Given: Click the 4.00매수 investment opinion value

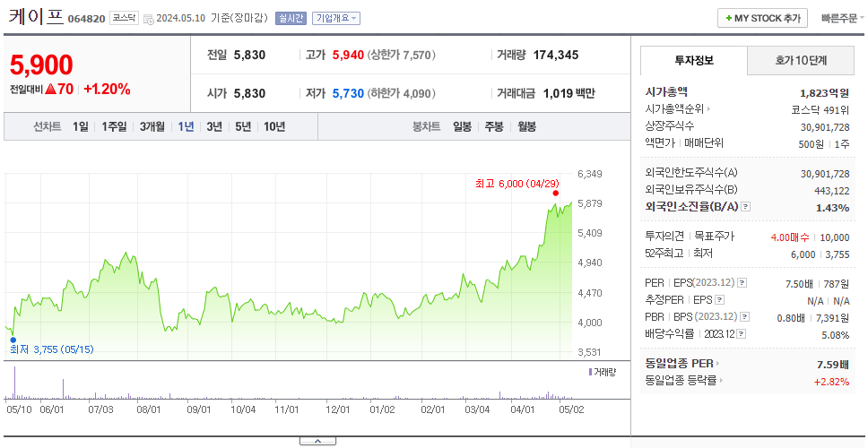Looking at the screenshot, I should 791,237.
